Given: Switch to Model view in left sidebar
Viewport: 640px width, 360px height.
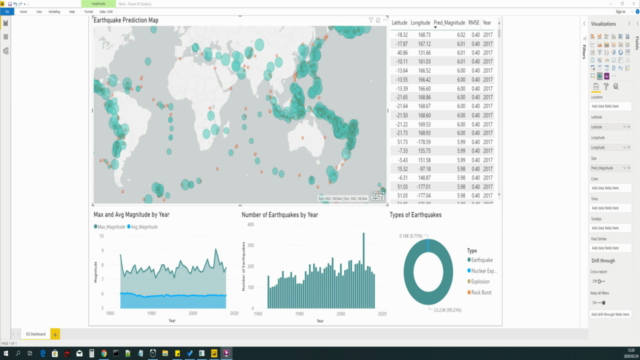Looking at the screenshot, I should 6,51.
